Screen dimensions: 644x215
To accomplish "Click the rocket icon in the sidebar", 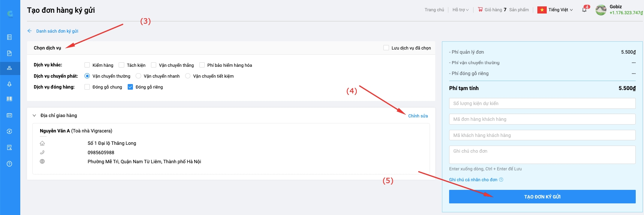I will click(9, 84).
